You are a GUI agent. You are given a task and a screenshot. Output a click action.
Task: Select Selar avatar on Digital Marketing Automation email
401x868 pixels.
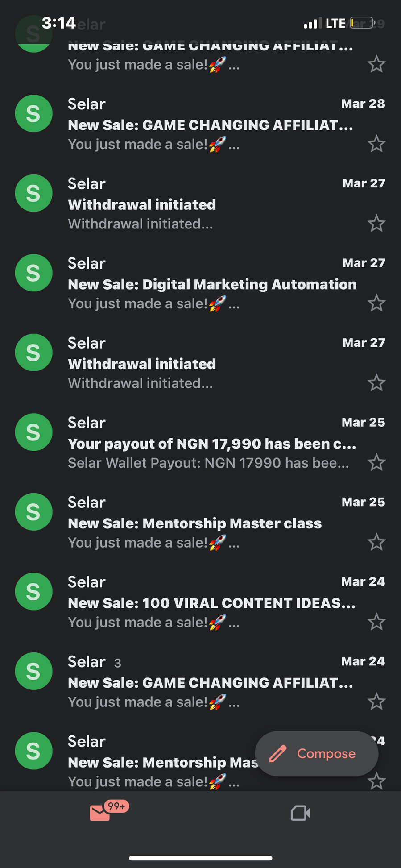(34, 273)
